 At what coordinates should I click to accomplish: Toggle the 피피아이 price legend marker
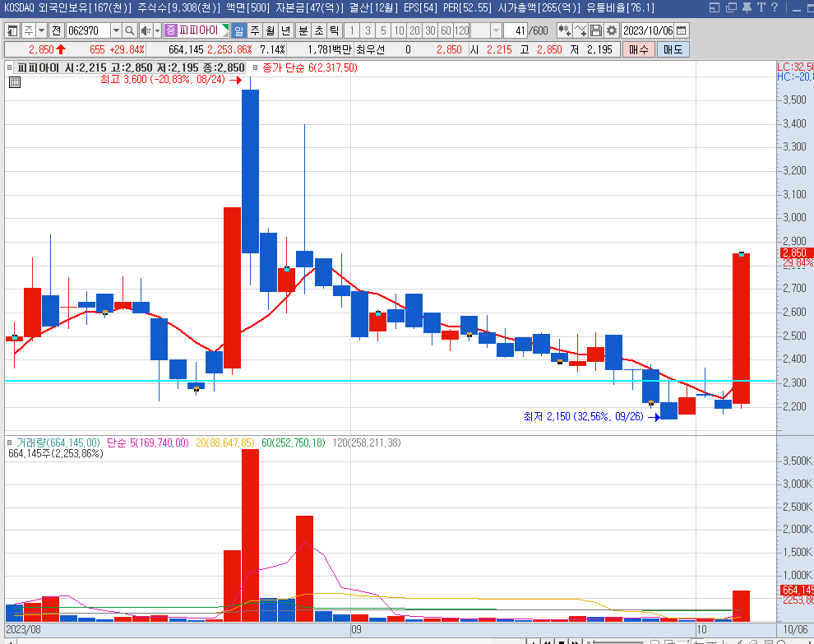click(9, 67)
